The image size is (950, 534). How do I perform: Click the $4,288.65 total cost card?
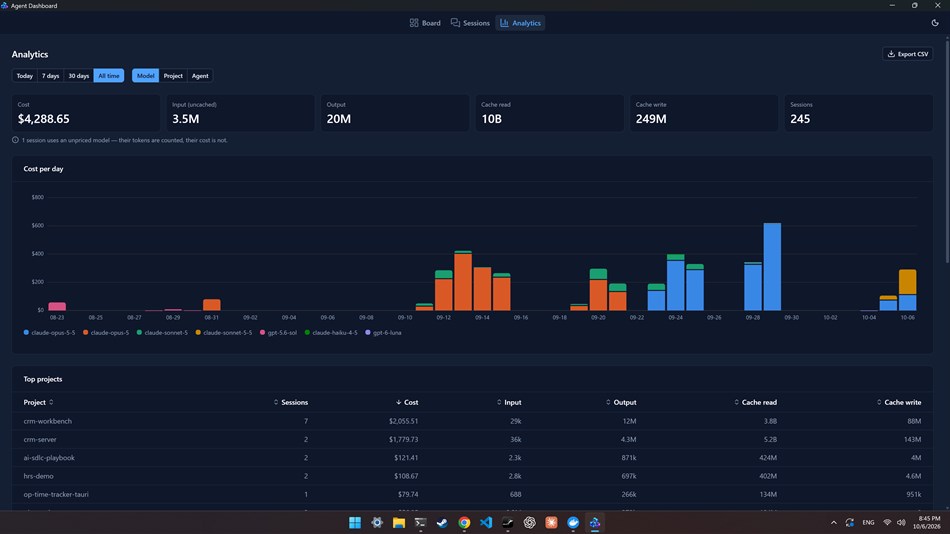86,113
